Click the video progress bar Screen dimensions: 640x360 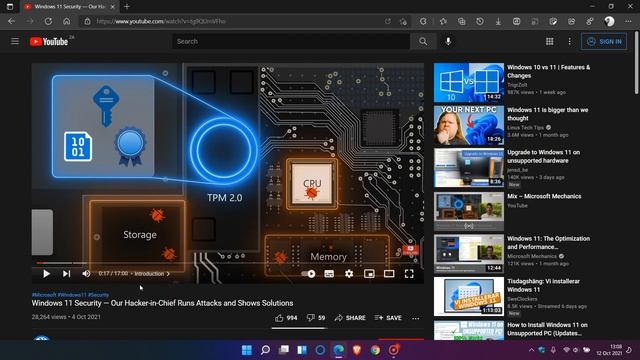[x=228, y=263]
